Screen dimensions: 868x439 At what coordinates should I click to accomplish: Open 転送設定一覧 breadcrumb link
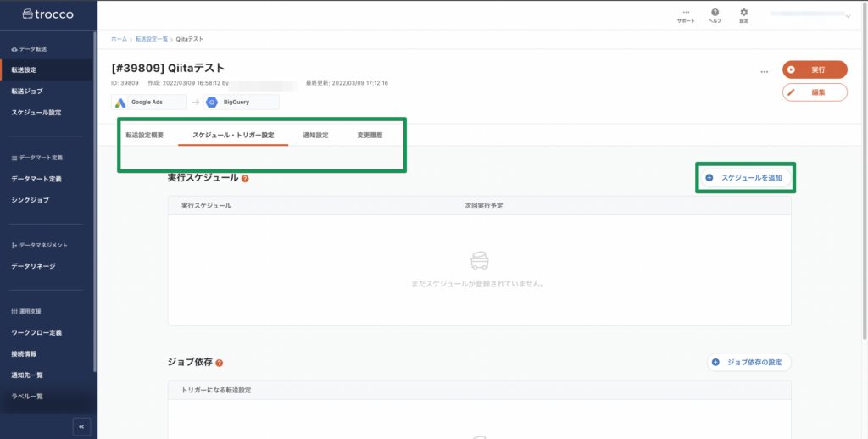click(x=152, y=39)
